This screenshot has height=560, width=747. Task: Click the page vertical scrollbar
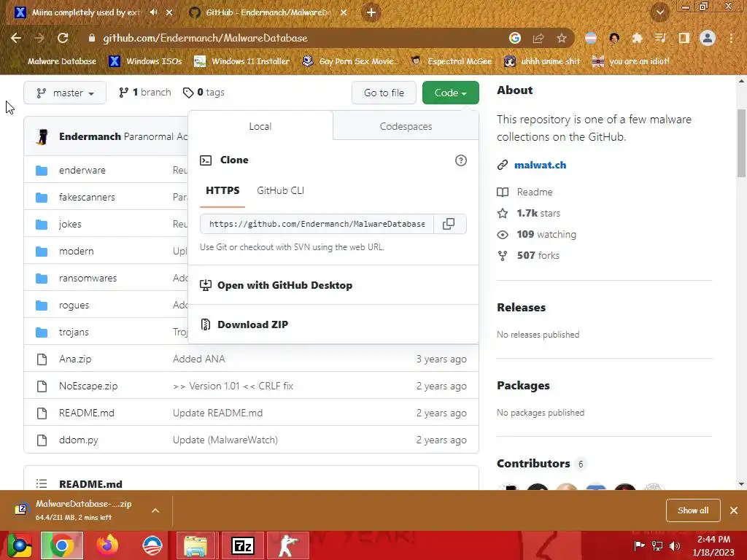[x=741, y=143]
